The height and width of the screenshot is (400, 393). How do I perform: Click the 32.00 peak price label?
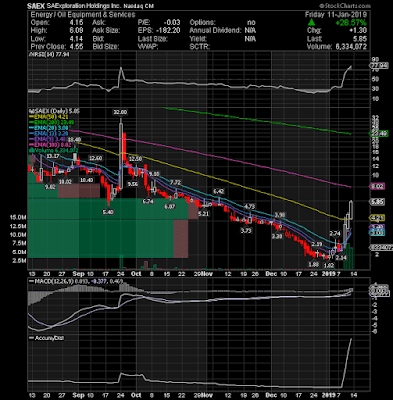[x=120, y=112]
